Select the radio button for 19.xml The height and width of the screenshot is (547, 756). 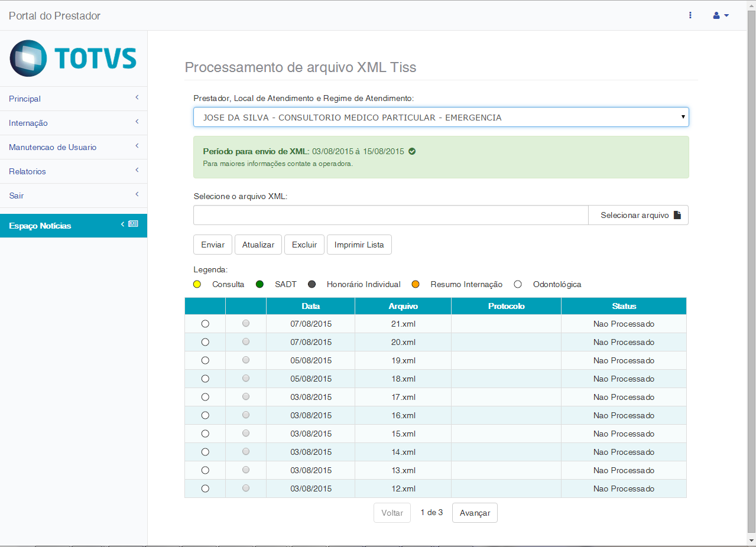pyautogui.click(x=205, y=360)
